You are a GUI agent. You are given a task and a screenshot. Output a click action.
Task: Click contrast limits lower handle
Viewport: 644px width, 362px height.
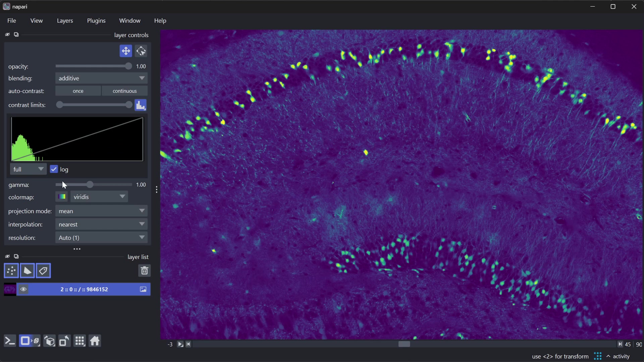pyautogui.click(x=59, y=105)
